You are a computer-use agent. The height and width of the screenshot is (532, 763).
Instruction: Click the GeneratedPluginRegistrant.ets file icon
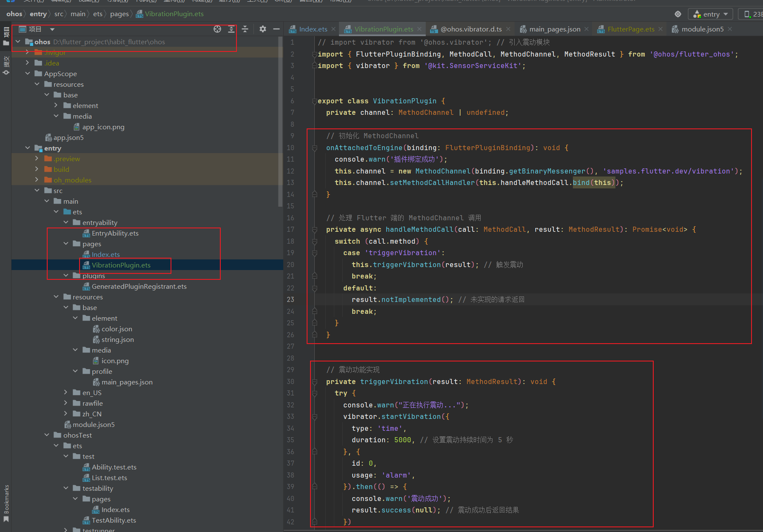click(86, 286)
